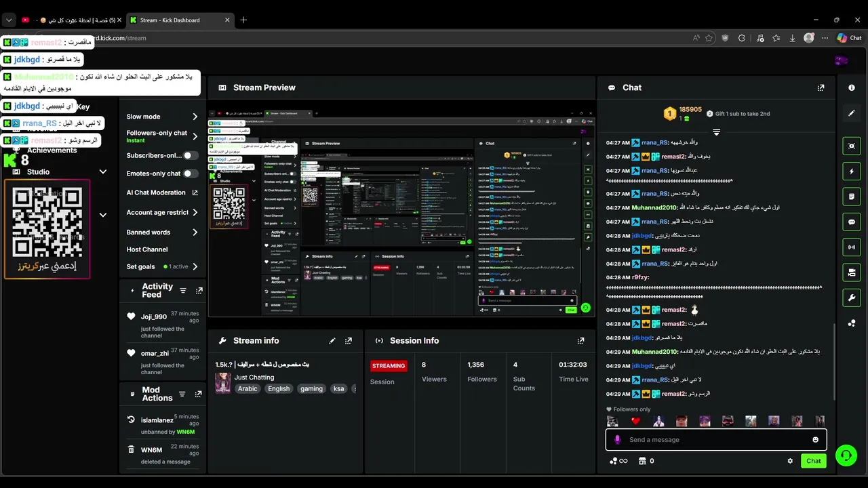Click the chat scrollbar

click(835, 361)
